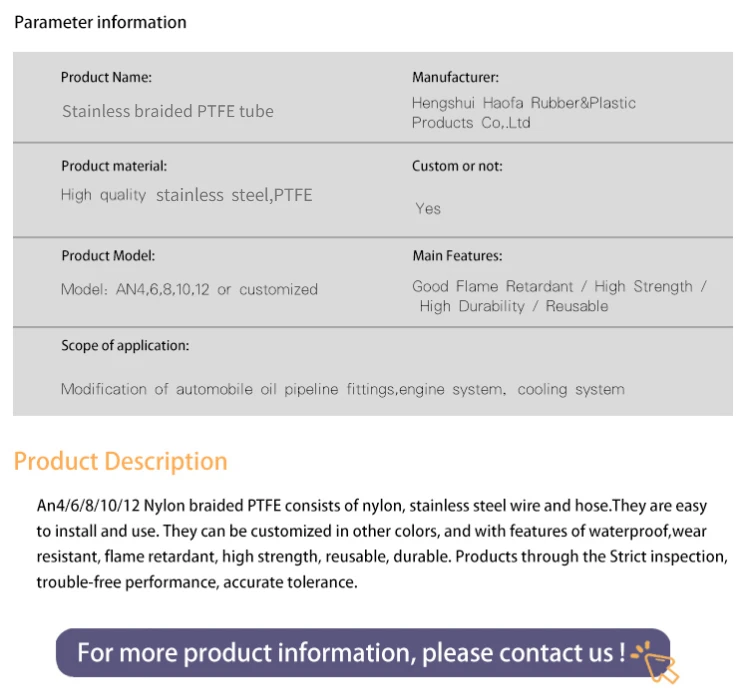Viewport: 750px width, 700px height.
Task: Click the Yes custom value
Action: [x=428, y=208]
